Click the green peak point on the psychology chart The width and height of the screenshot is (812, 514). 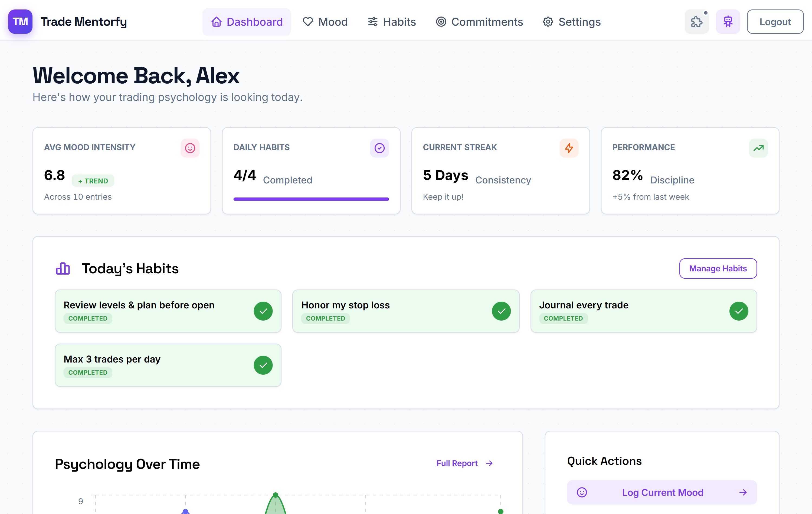coord(276,495)
